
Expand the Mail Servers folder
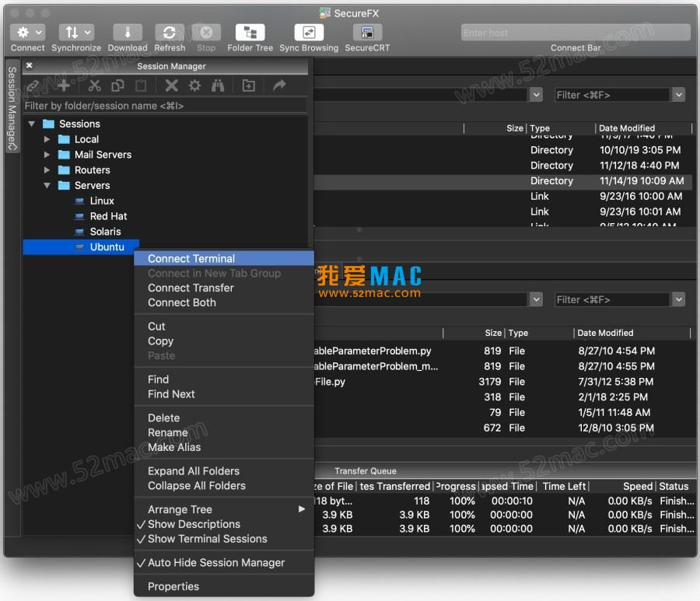tap(47, 155)
